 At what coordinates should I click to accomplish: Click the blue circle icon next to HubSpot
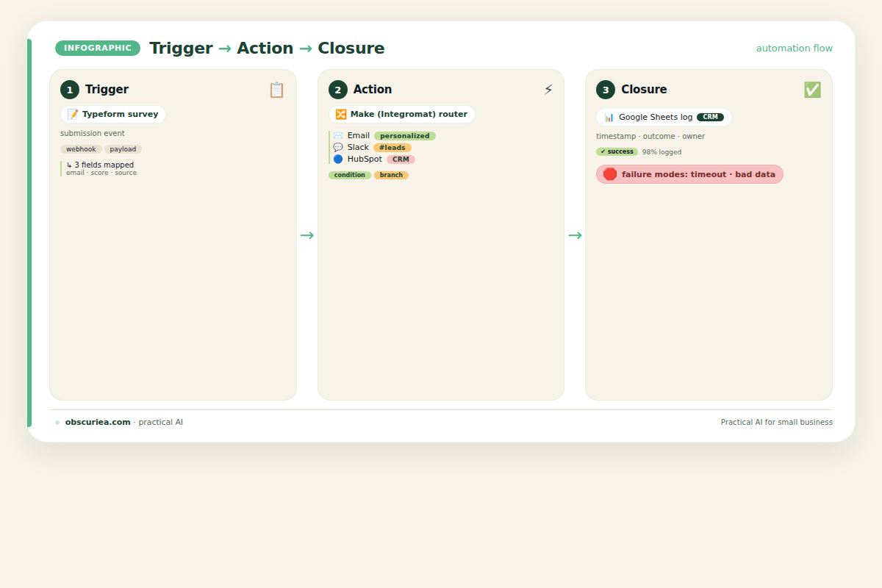point(338,159)
